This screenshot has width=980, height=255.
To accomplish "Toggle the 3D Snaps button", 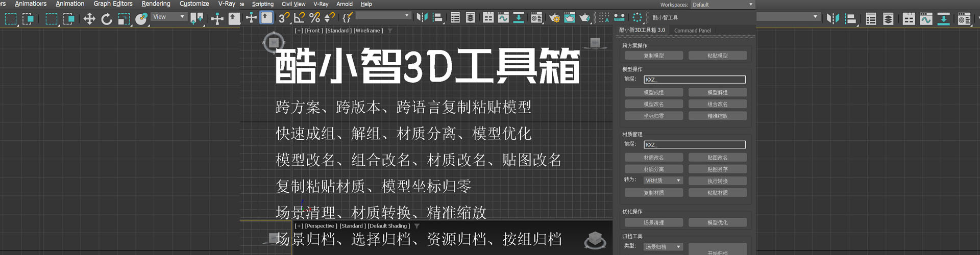I will click(x=284, y=18).
